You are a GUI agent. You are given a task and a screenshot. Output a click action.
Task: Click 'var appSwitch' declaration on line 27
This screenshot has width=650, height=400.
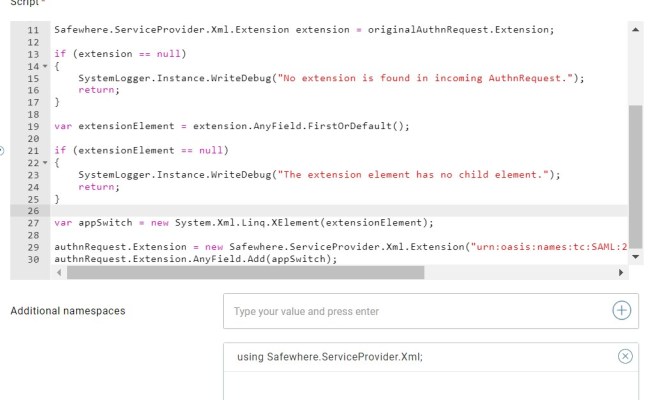pos(93,223)
